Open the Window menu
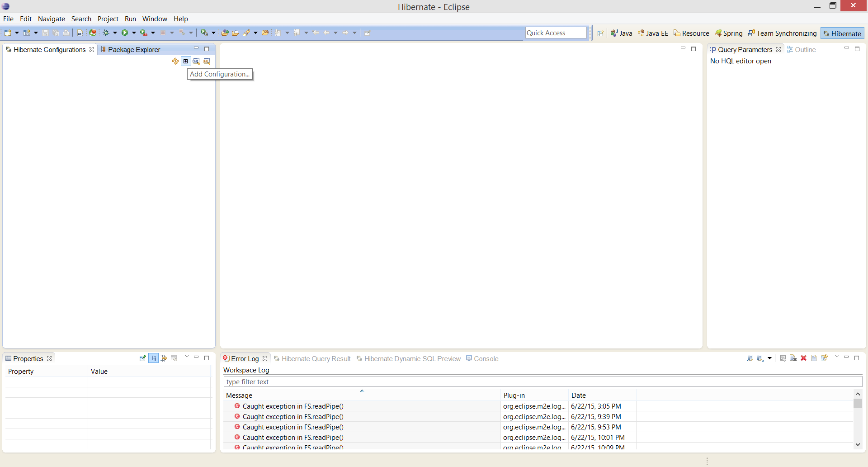The image size is (868, 467). click(x=155, y=19)
